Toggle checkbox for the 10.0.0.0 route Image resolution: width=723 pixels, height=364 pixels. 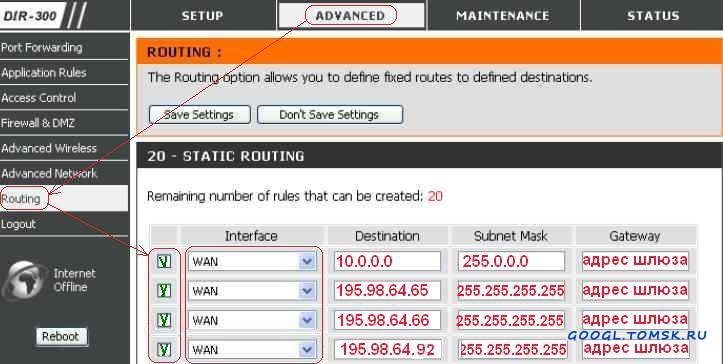(164, 262)
